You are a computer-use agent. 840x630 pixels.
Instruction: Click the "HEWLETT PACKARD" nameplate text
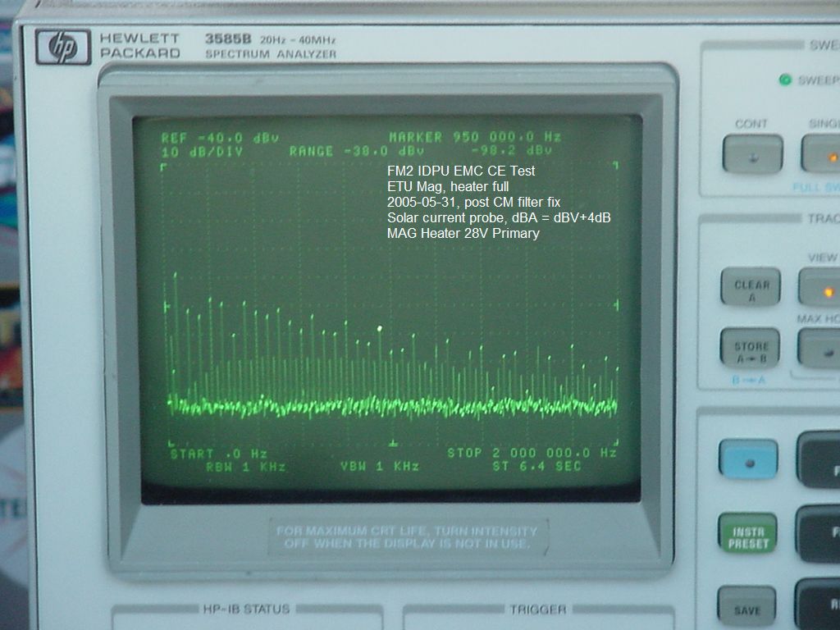point(139,46)
